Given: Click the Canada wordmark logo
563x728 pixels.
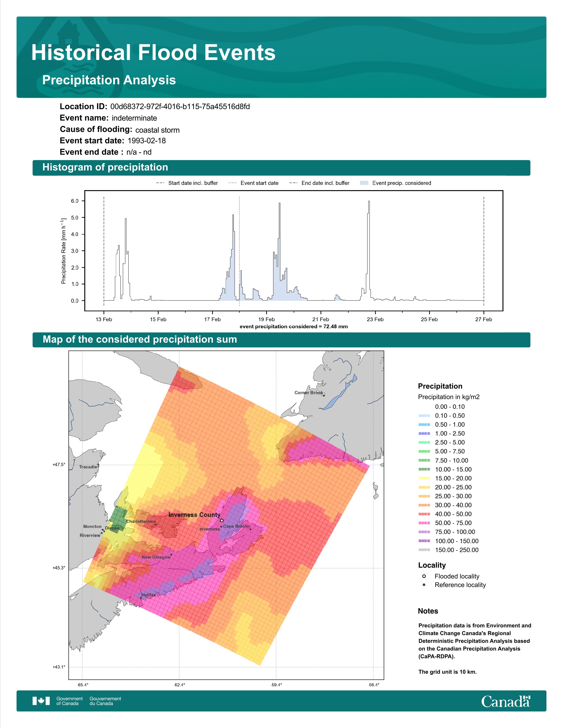Looking at the screenshot, I should point(506,701).
